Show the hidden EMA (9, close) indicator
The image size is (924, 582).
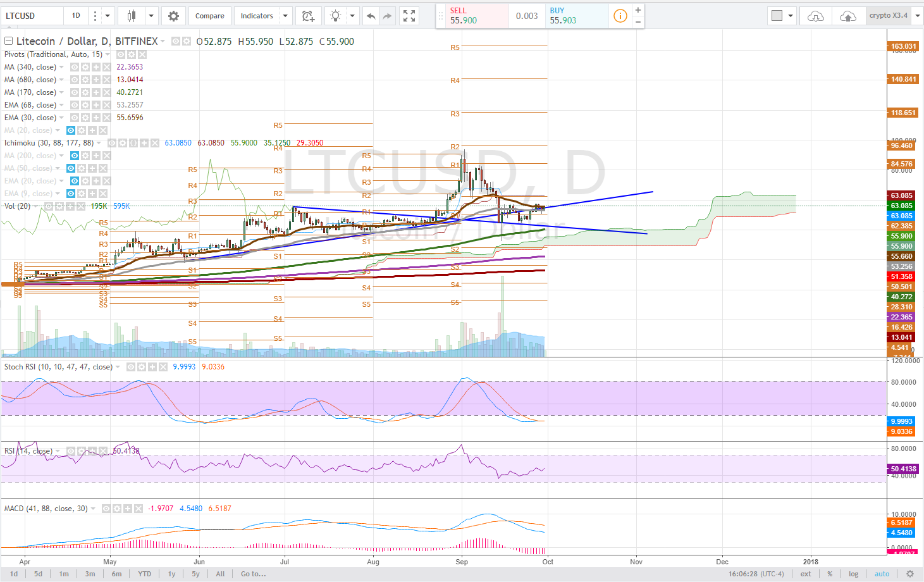coord(71,194)
